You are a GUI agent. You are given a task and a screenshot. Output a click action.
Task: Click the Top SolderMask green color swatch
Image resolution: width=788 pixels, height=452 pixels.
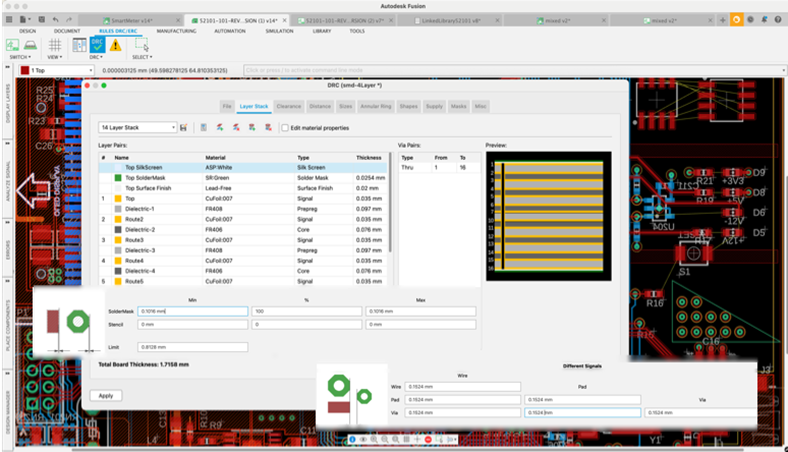(x=118, y=178)
